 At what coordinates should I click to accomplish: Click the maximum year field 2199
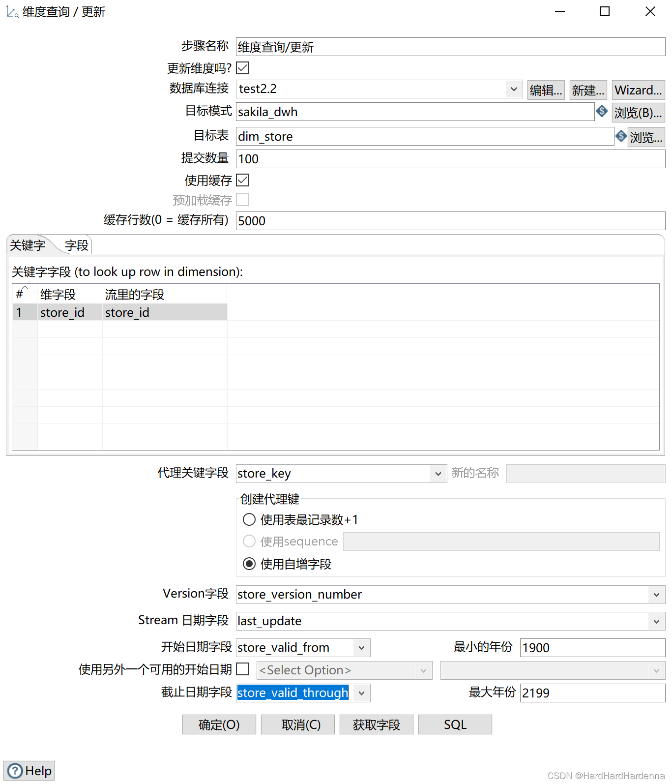click(x=592, y=693)
